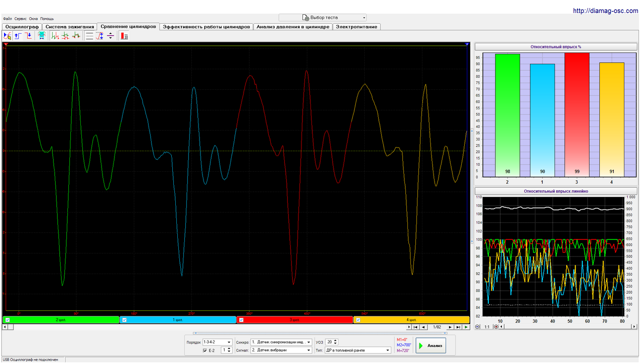
Task: Click waveform scrollbar left arrow
Action: [x=5, y=327]
